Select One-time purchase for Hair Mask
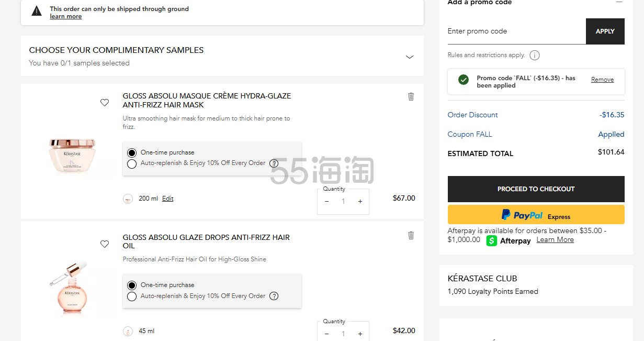 pos(132,153)
